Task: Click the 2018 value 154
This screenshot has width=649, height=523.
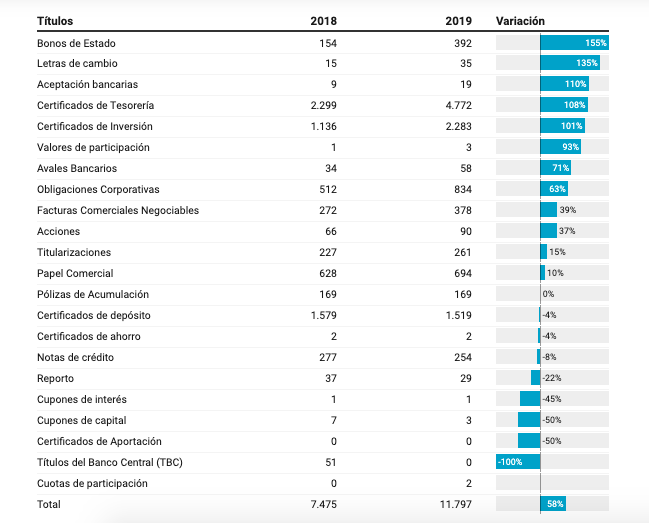Action: (x=328, y=43)
